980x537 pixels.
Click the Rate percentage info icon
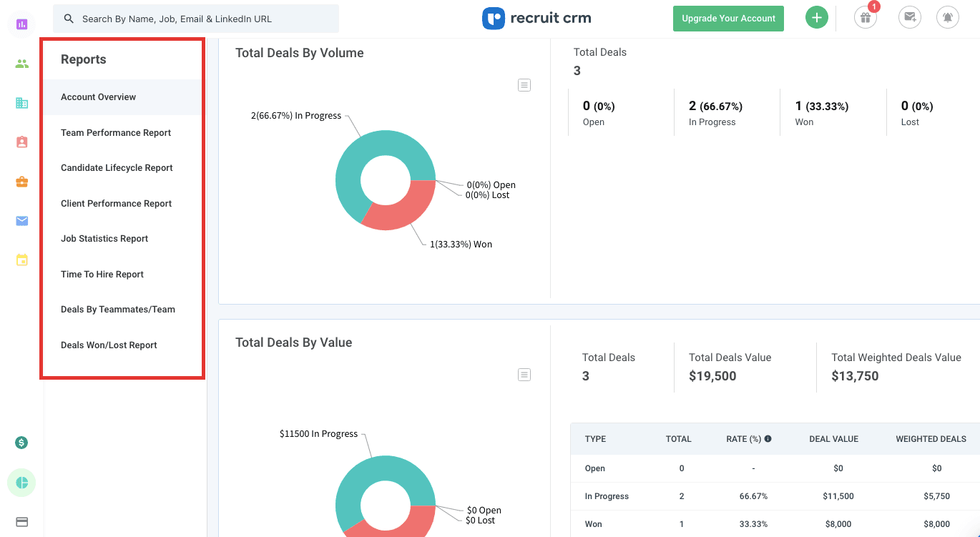click(x=768, y=438)
